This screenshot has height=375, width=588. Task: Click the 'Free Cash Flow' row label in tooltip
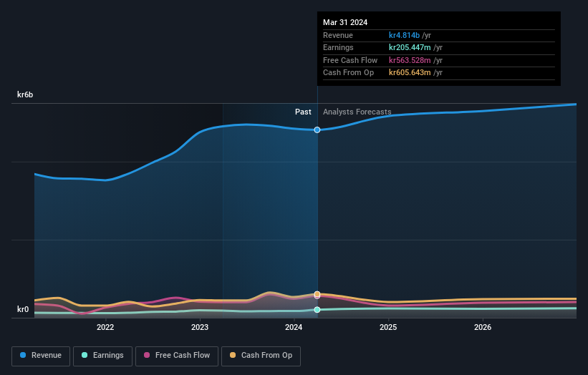click(350, 60)
